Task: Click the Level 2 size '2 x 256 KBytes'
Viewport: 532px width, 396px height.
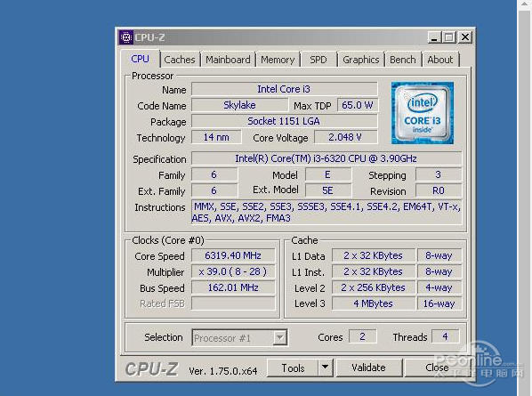Action: (374, 287)
